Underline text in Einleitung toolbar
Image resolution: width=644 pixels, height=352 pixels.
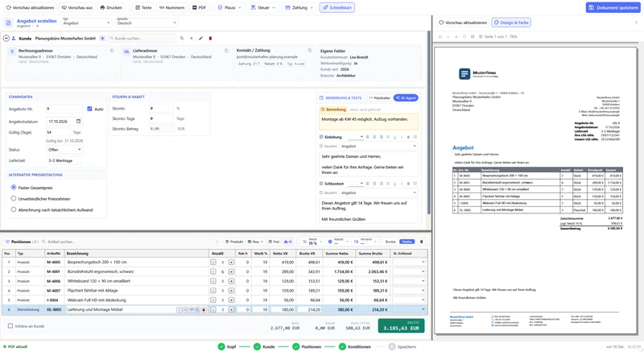tap(394, 137)
